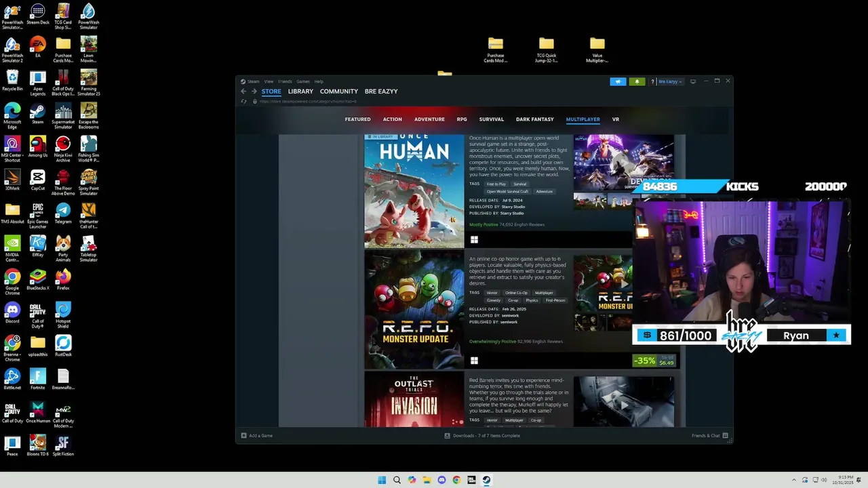The width and height of the screenshot is (868, 488).
Task: Select the VR category tab
Action: click(616, 119)
